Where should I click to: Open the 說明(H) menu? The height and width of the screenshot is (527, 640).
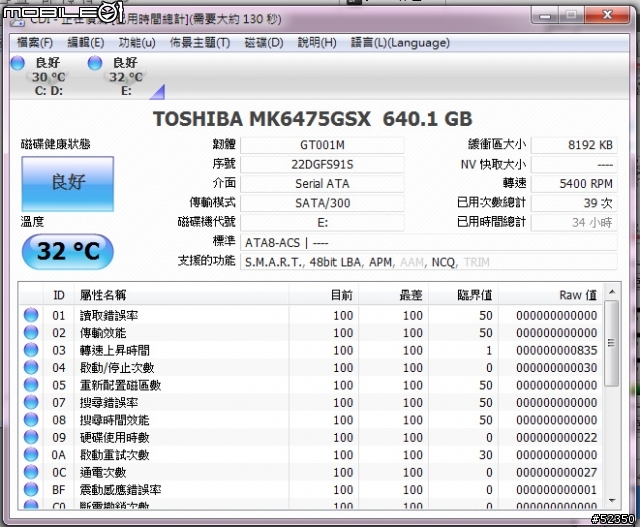click(x=317, y=42)
